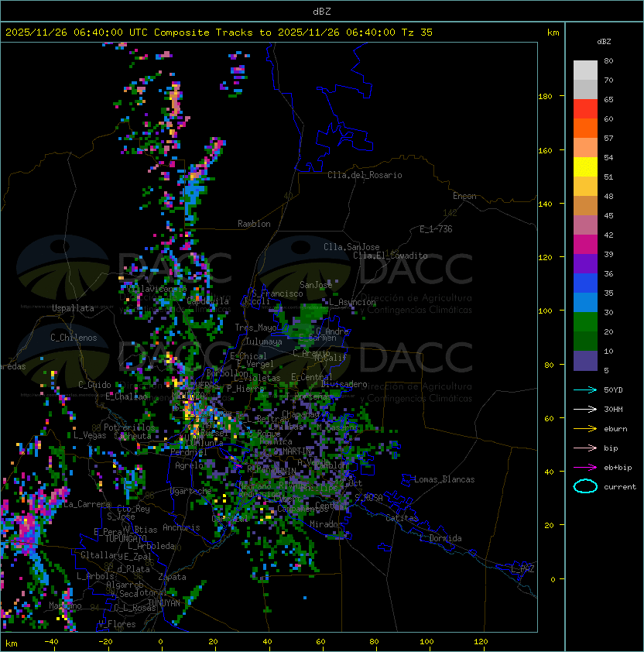The height and width of the screenshot is (652, 644).
Task: Click the 'current' legend label
Action: point(620,487)
